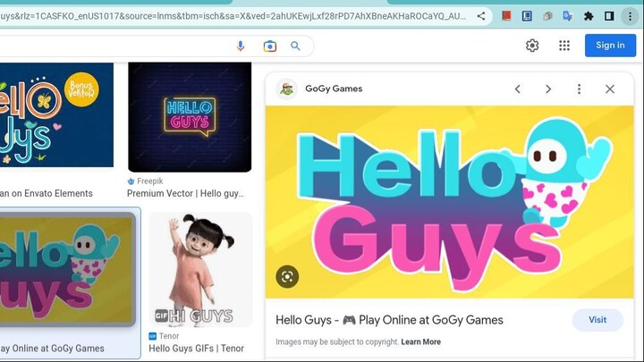Open Hello Guys GIFs Tenor caption
The width and height of the screenshot is (644, 362).
click(x=196, y=349)
